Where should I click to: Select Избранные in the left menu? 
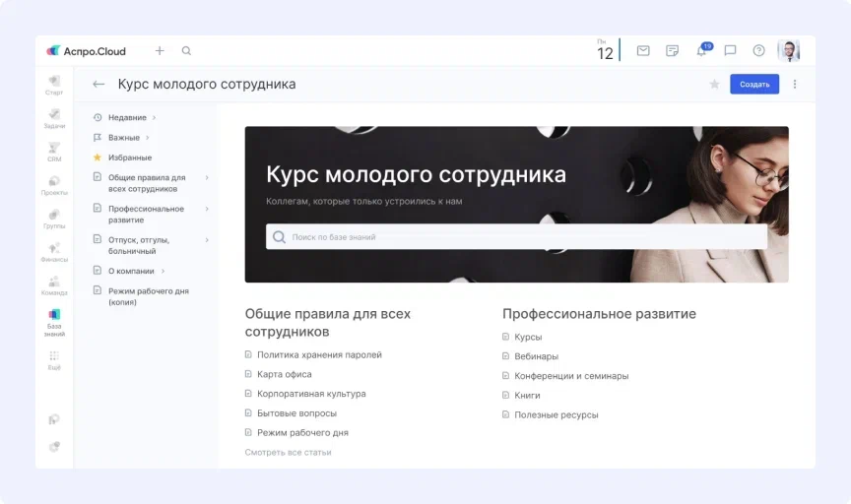click(x=130, y=157)
